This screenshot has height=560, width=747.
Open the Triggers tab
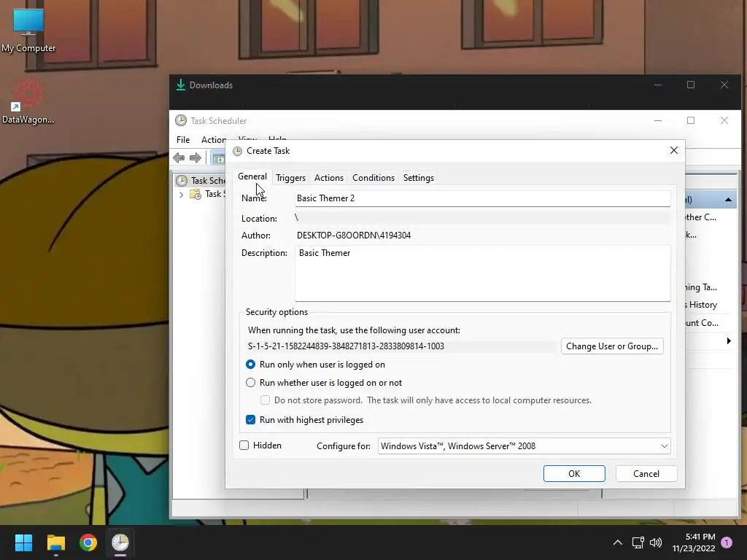tap(290, 178)
